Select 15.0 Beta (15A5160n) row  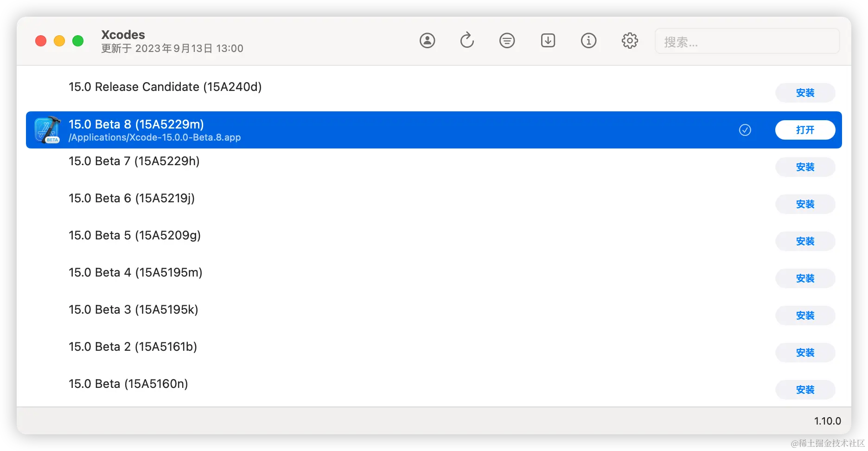tap(434, 389)
